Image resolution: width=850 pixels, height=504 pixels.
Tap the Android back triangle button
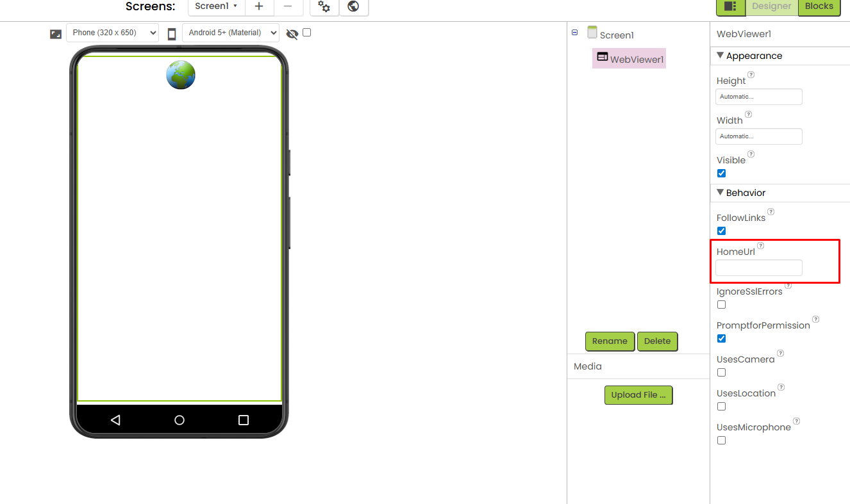(x=115, y=420)
